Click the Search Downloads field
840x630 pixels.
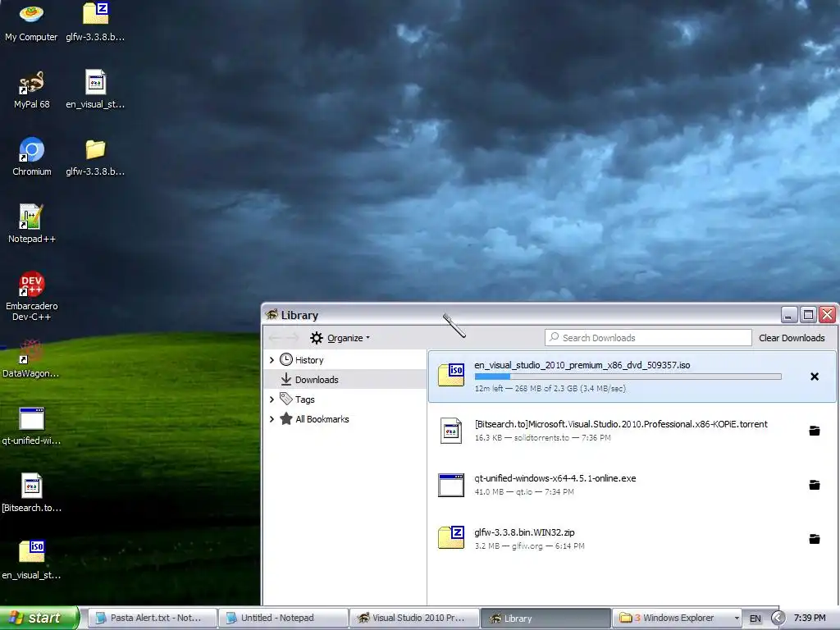(x=648, y=337)
